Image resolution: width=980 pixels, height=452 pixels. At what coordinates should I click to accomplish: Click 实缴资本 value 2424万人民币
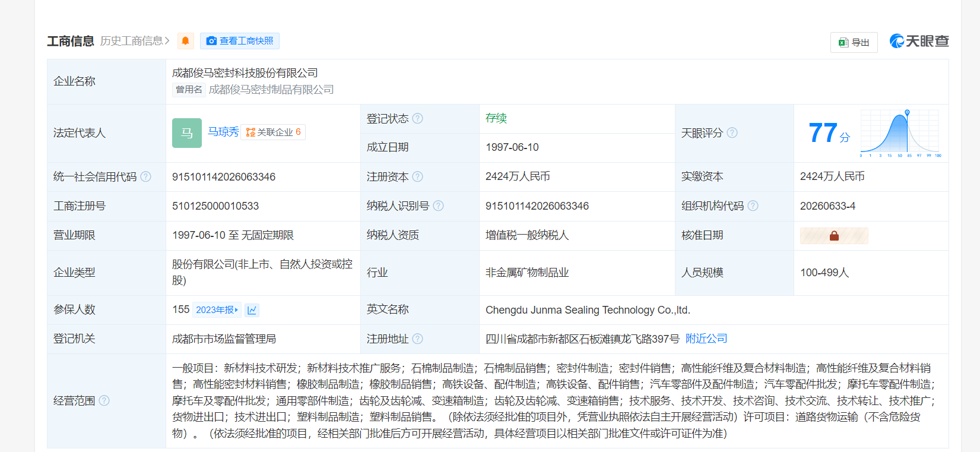point(832,176)
